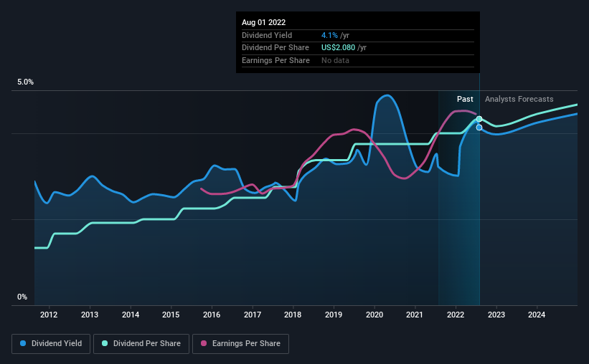Click the 'Analysts Forecasts' label

pos(519,99)
